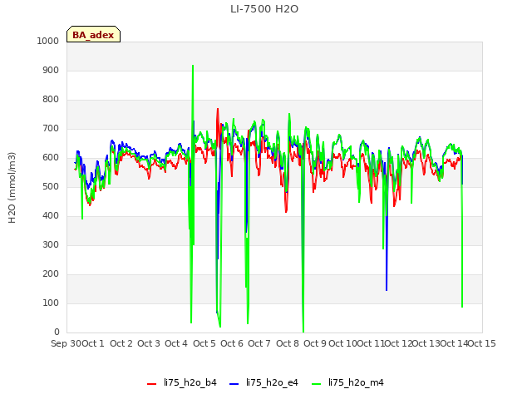Click the red peak near 770 on Oct 5
532x399 pixels.
[218, 109]
